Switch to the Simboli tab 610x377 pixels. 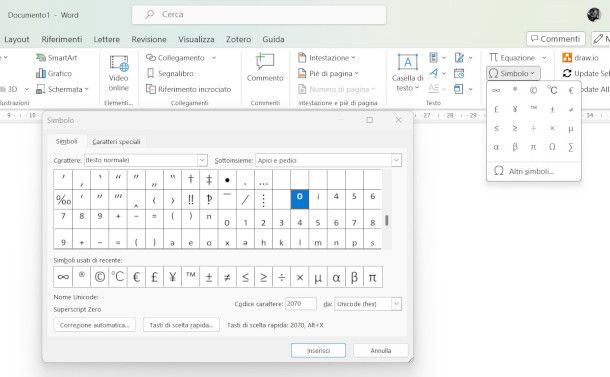(67, 141)
